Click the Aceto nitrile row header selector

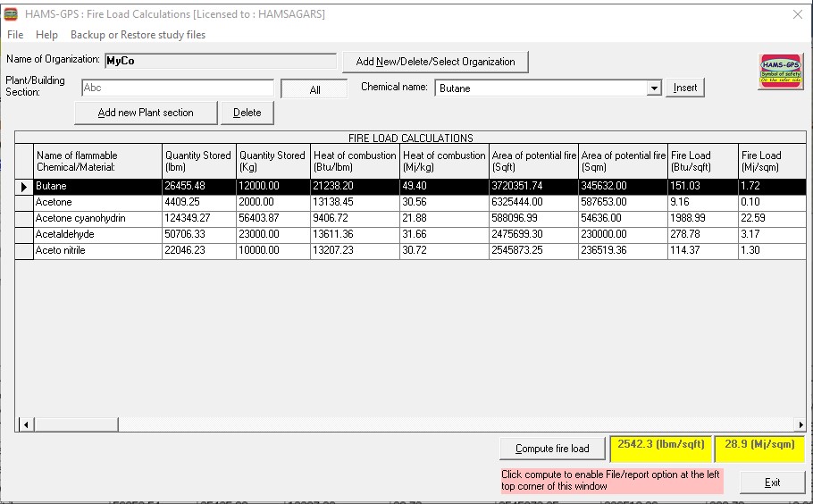tap(24, 251)
